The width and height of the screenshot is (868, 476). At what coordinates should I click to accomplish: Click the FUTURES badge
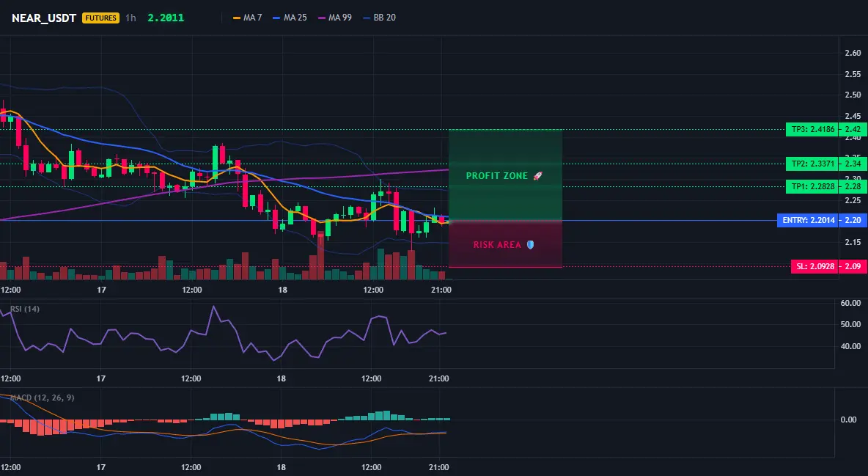click(100, 18)
